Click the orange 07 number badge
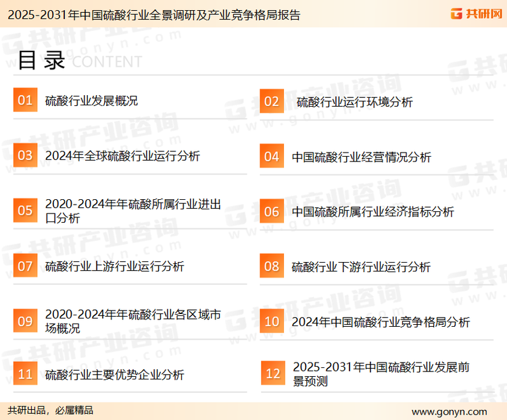Screen dimensions: 507x420 [x=25, y=265]
